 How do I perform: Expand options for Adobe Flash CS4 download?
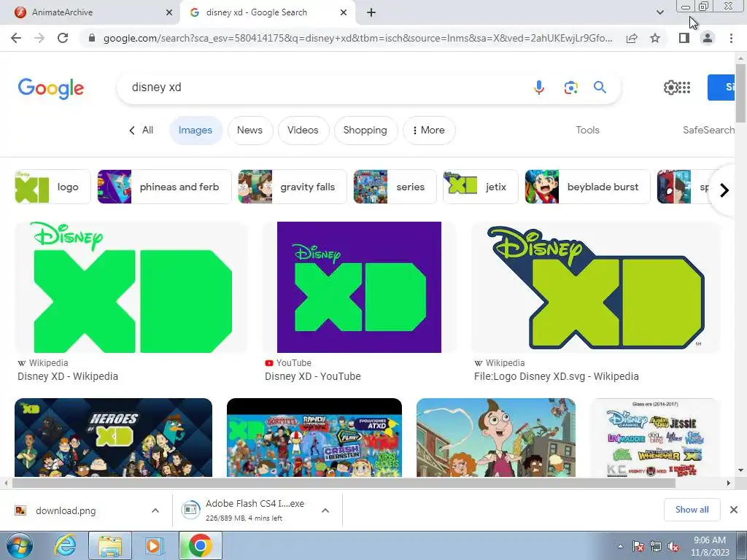[325, 510]
